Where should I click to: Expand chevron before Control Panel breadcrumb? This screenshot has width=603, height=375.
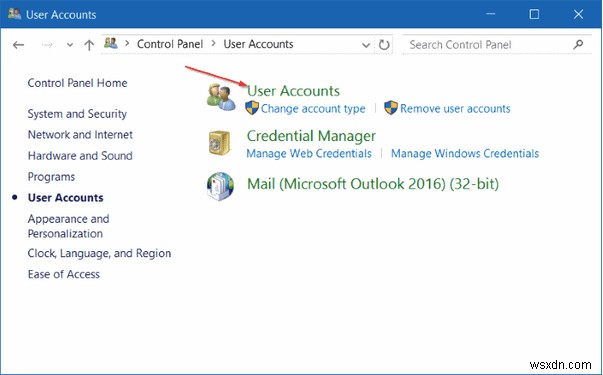click(x=127, y=44)
